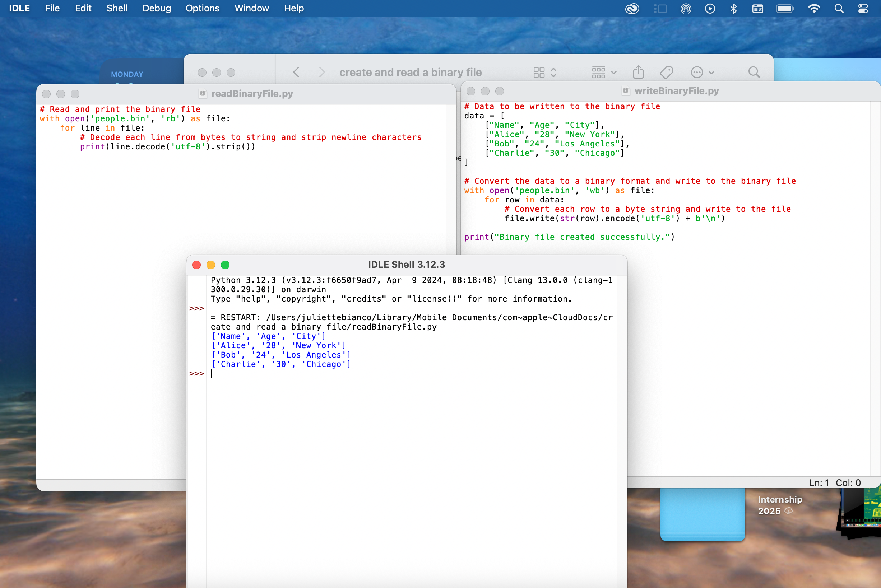881x588 pixels.
Task: Click the Bluetooth menu bar icon
Action: point(733,8)
